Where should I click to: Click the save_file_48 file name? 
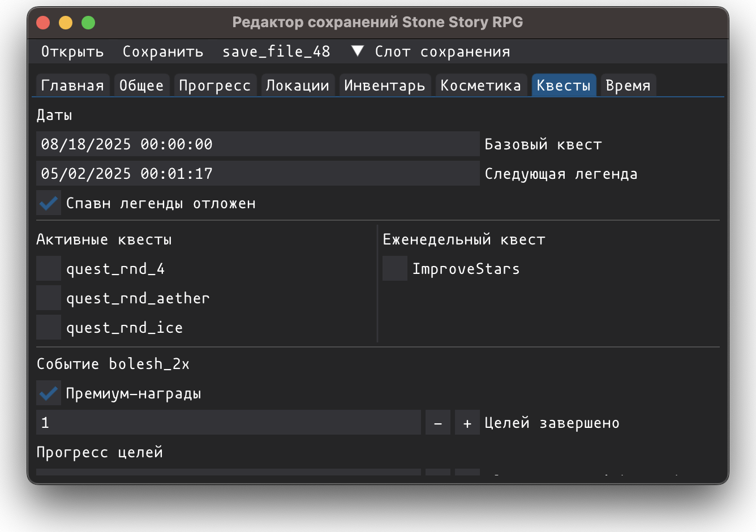(276, 52)
